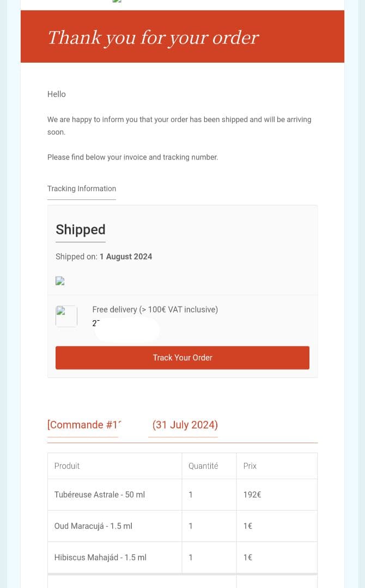Click the Shipped status heading
The width and height of the screenshot is (365, 588).
click(x=81, y=230)
